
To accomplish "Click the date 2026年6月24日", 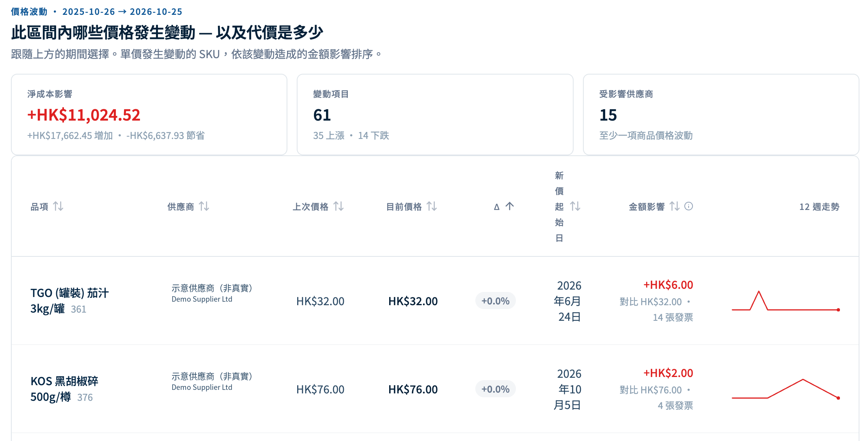I will [568, 301].
